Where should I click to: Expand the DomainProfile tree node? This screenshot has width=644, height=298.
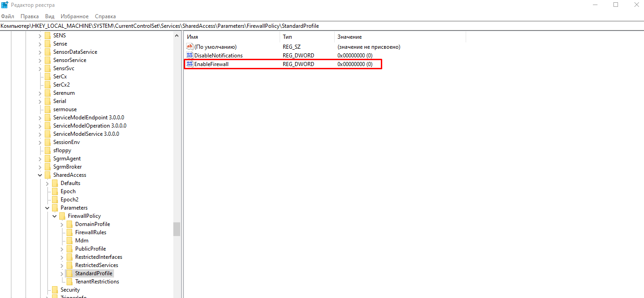pos(62,224)
